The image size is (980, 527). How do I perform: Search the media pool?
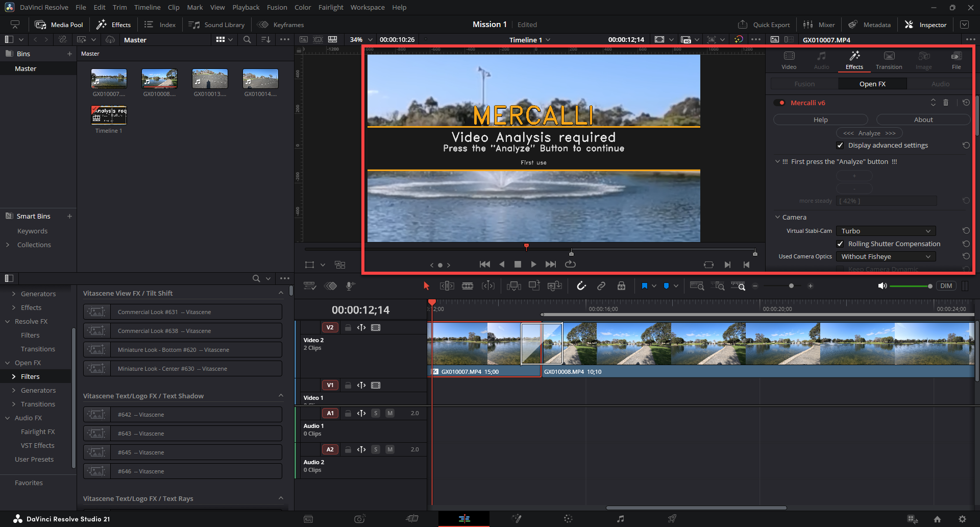coord(247,40)
